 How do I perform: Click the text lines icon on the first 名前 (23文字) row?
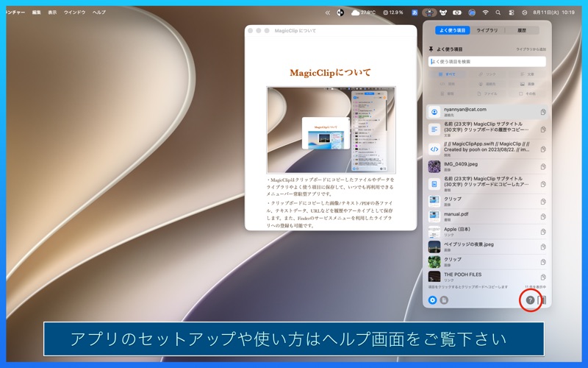[x=434, y=130]
